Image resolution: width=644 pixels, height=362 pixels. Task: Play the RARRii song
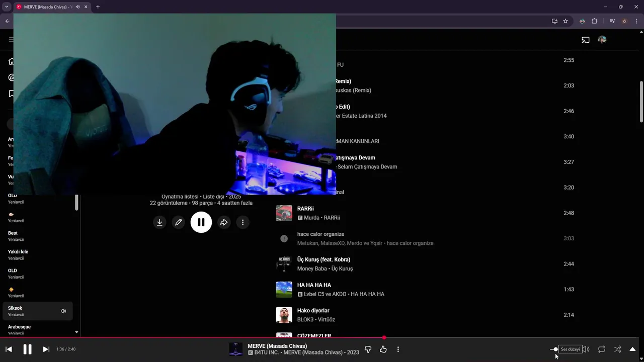[x=305, y=209]
